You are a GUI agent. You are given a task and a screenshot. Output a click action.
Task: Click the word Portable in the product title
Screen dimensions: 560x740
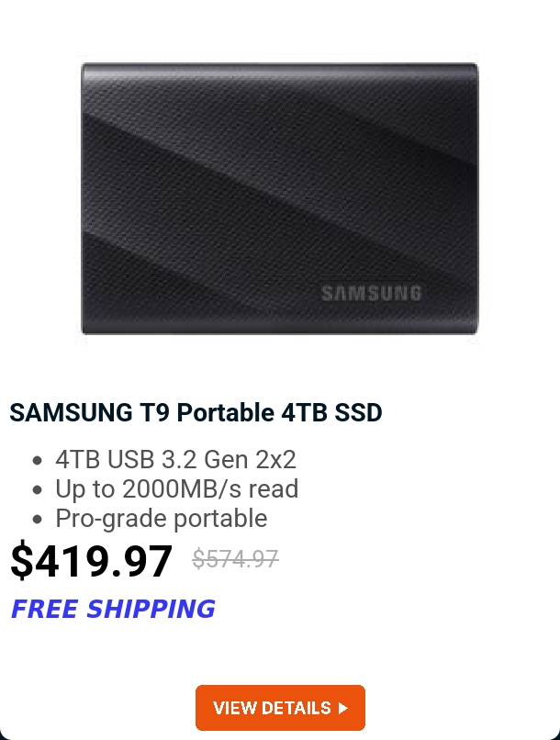click(x=226, y=412)
